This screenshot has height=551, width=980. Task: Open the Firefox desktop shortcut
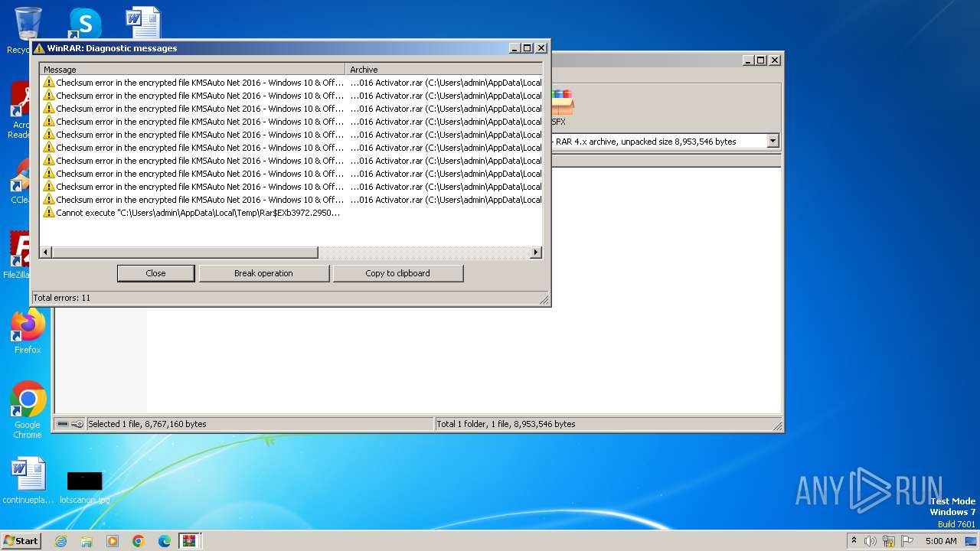[x=28, y=331]
